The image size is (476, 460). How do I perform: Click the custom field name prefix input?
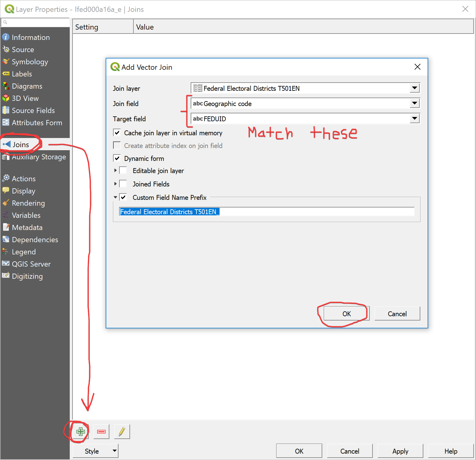[x=267, y=211]
